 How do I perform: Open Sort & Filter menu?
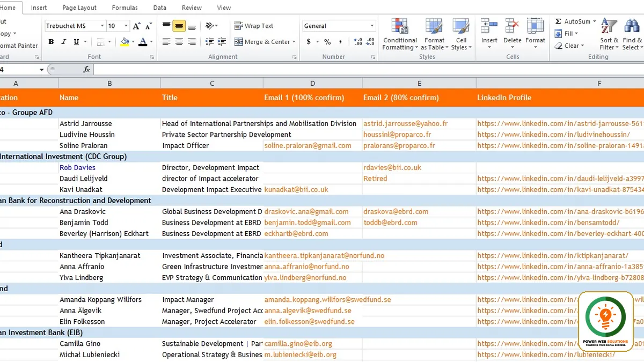[x=609, y=35]
